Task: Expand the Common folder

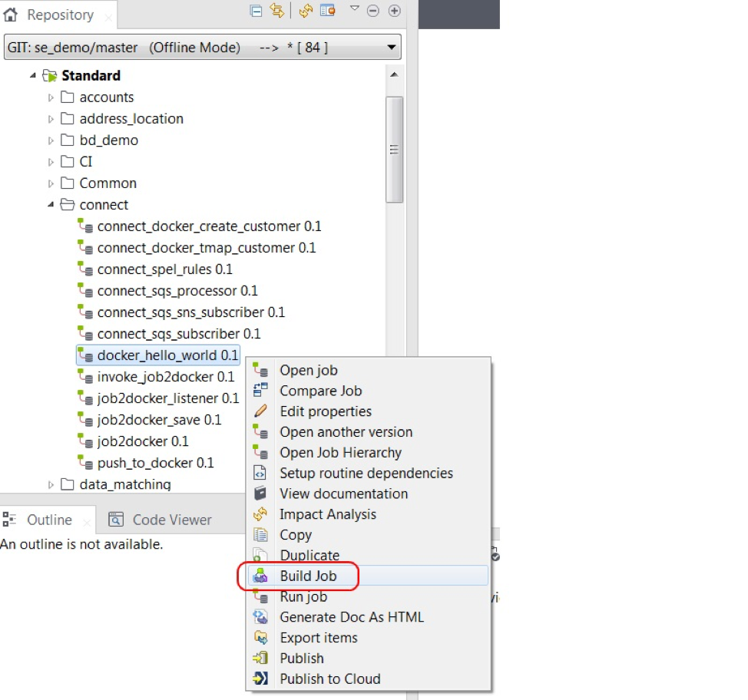Action: [51, 183]
